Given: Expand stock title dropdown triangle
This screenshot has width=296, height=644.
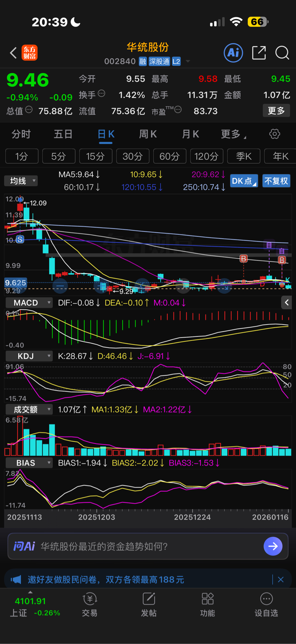Looking at the screenshot, I should 188,61.
